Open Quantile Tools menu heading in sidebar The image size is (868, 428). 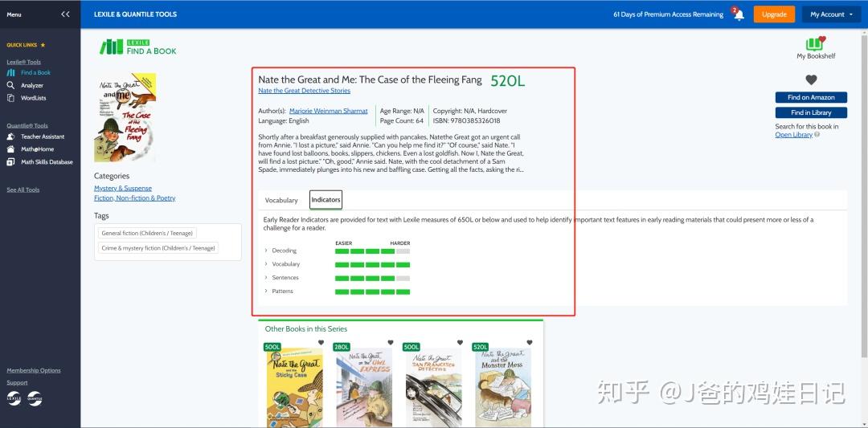(x=27, y=125)
